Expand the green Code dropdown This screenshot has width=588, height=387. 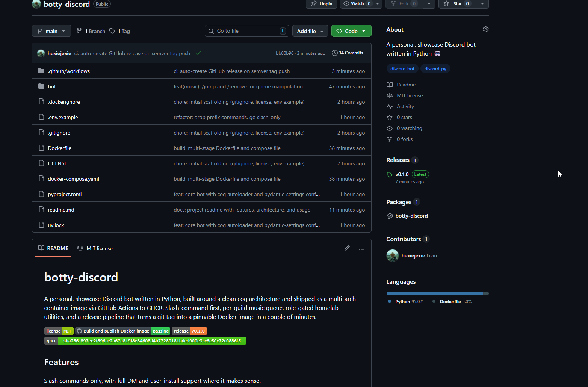pyautogui.click(x=351, y=31)
